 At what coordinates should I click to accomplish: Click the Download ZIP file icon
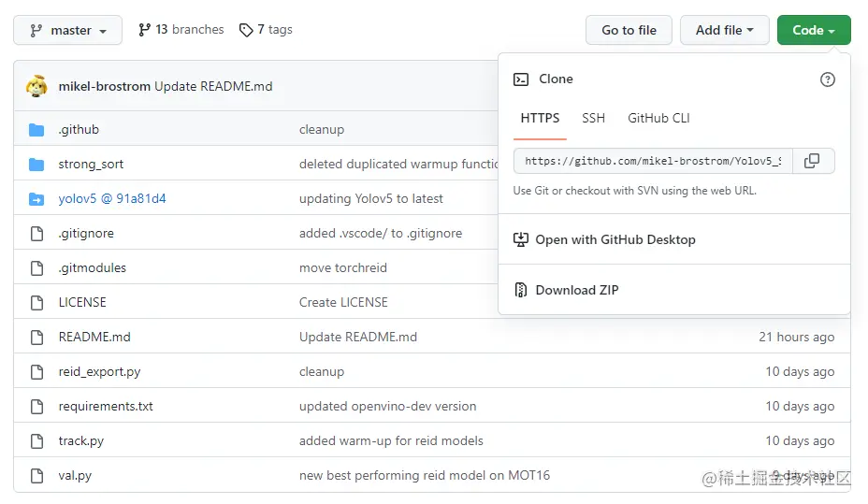[521, 290]
